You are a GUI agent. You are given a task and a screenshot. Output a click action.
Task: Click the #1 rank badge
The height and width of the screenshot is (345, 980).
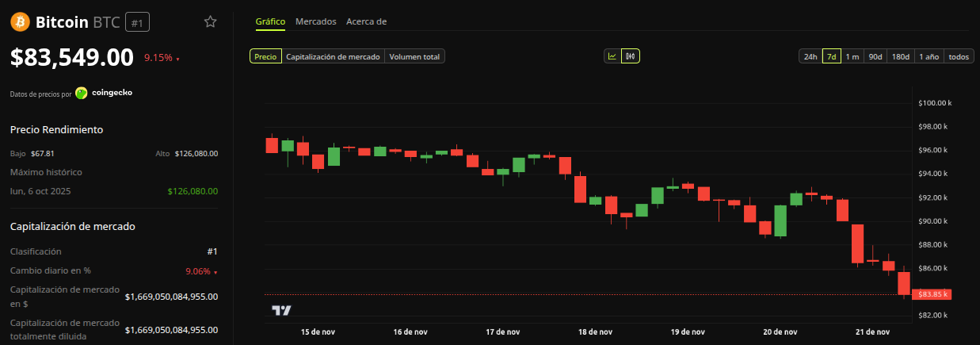pos(136,22)
